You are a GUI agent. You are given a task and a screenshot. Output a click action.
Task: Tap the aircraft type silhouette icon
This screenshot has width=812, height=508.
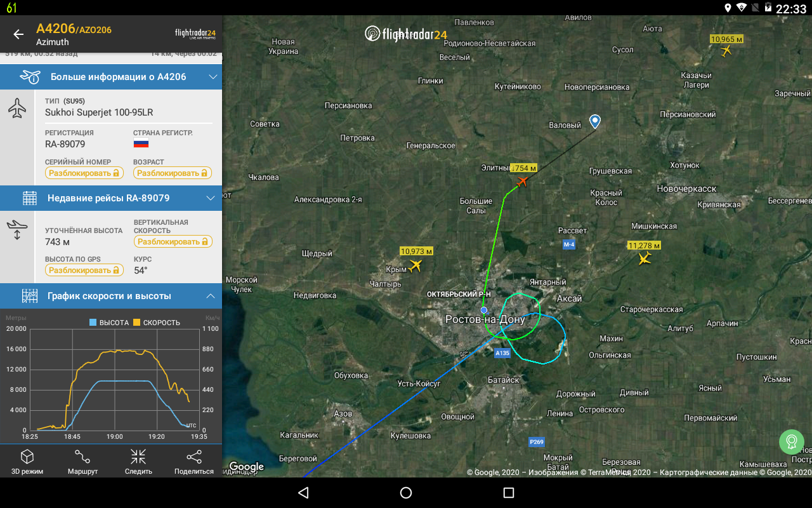point(17,108)
